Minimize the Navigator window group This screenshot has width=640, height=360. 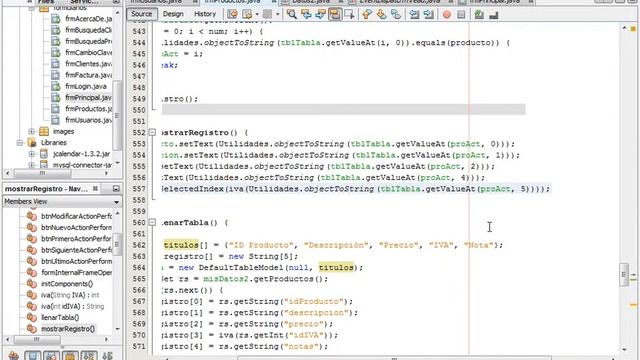coord(116,189)
